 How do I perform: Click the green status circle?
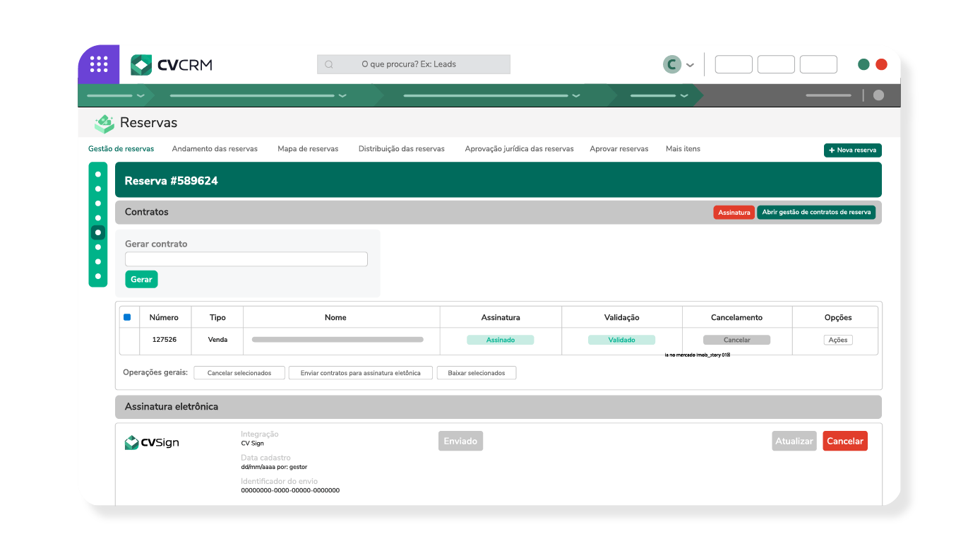(x=864, y=64)
